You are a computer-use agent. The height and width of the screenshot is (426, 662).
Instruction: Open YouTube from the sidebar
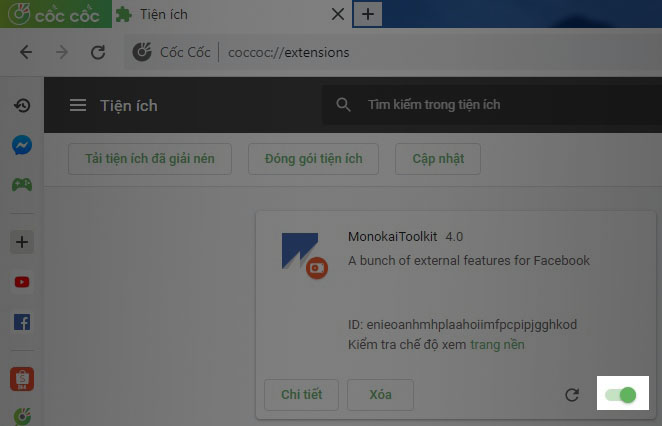pyautogui.click(x=22, y=282)
